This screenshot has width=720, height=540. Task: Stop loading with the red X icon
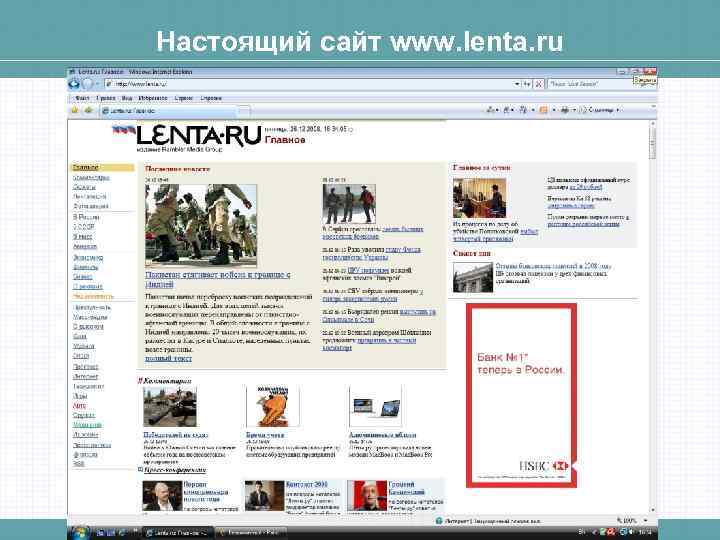539,84
